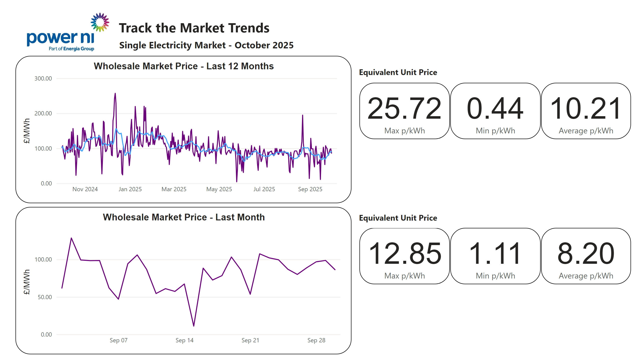The height and width of the screenshot is (364, 639).
Task: Select the Last 12 Months chart title
Action: (183, 66)
